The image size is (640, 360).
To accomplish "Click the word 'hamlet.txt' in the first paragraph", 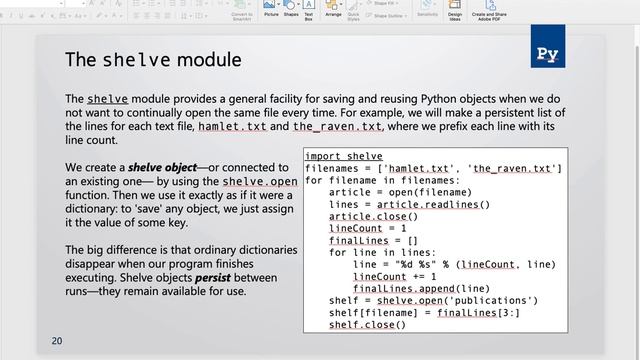I will [x=232, y=126].
